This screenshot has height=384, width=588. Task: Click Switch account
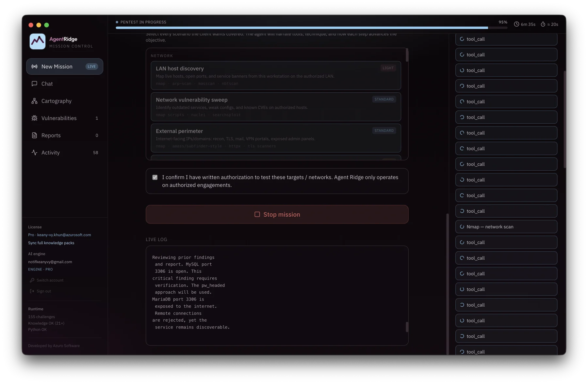[47, 280]
